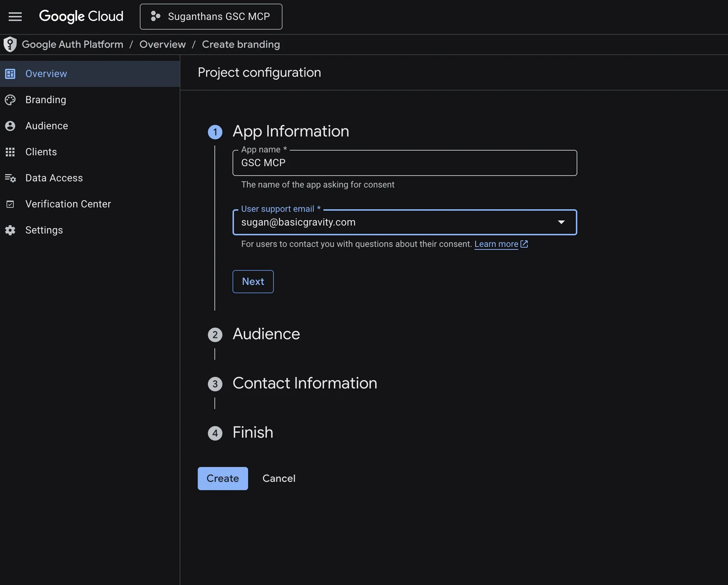Expand step 2 Audience section
This screenshot has width=728, height=585.
click(x=266, y=334)
